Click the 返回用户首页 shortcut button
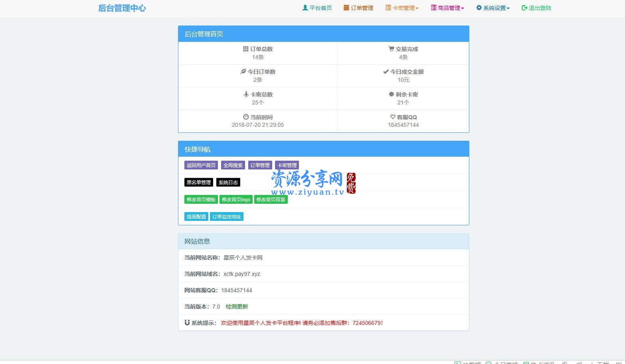 (201, 165)
